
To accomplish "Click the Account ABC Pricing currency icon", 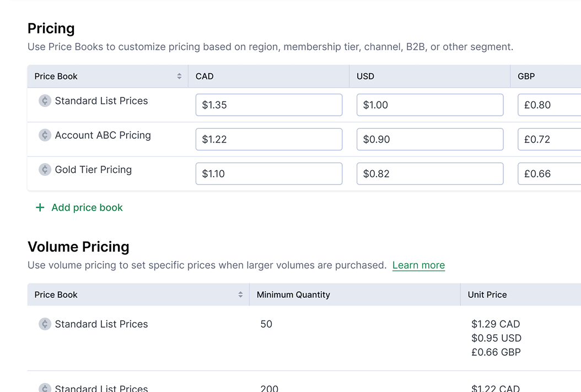I will [45, 135].
